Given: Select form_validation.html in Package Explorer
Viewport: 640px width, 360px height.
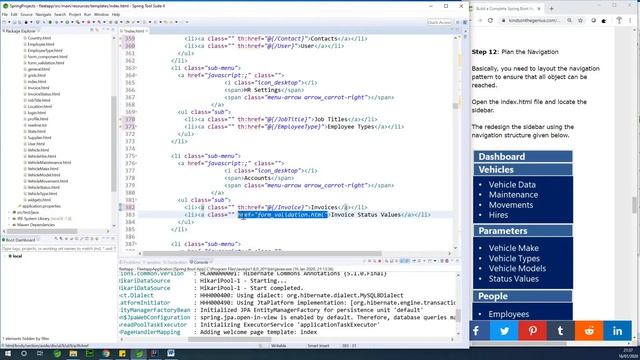Looking at the screenshot, I should (x=46, y=63).
